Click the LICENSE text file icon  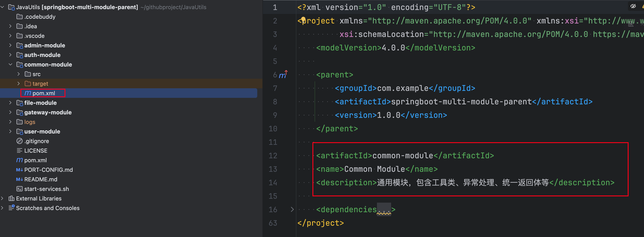(x=20, y=150)
